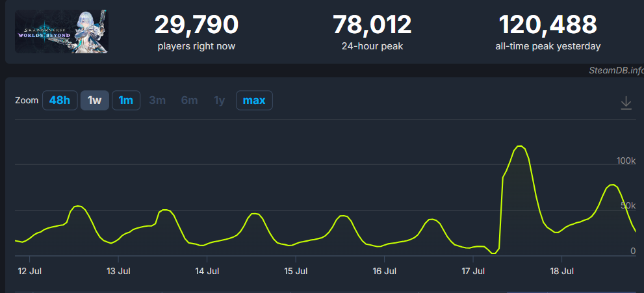Switch chart zoom to 1m
This screenshot has width=644, height=293.
126,101
